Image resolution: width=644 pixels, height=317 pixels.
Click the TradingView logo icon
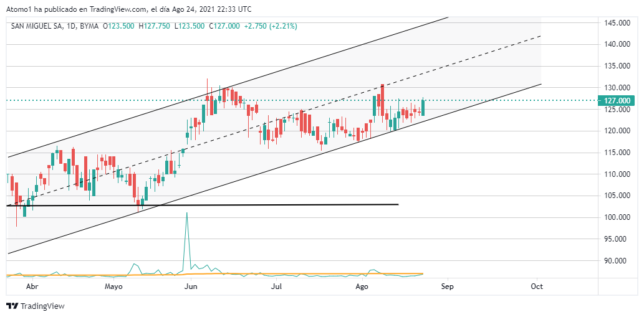coord(12,306)
